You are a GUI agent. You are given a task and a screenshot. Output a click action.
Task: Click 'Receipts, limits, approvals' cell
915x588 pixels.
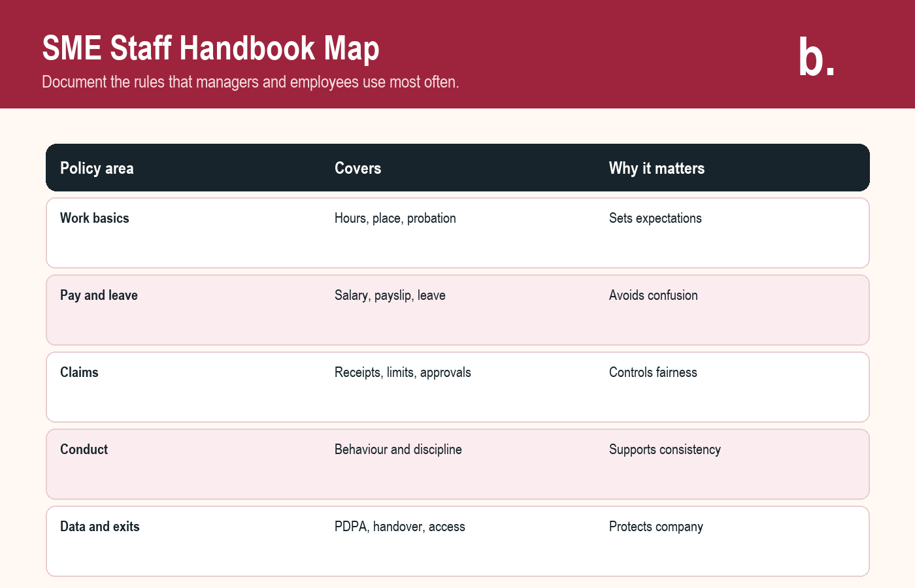tap(403, 372)
